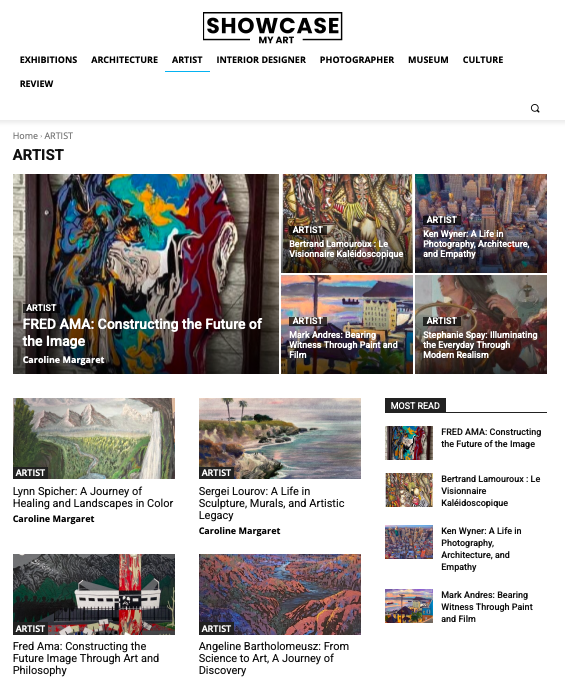Open Sergei Lourov article title

tap(271, 503)
